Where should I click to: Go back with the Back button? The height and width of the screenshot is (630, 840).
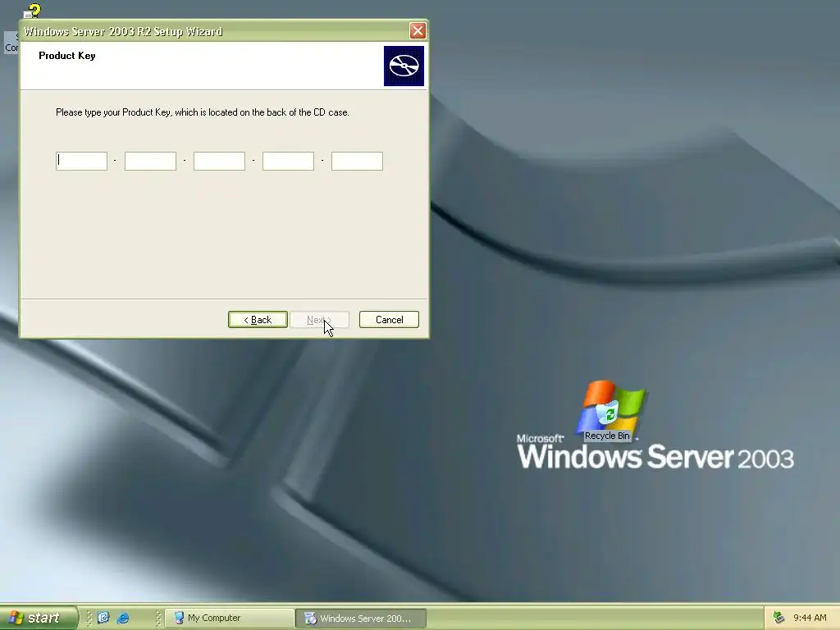coord(258,320)
